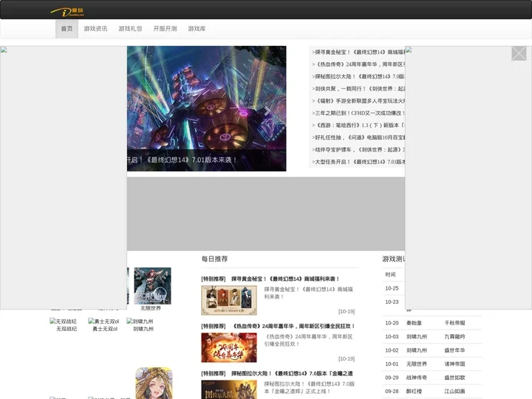Screen dimensions: 532x399
Task: Click the 勇士无双ol broken game icon
Action: (x=103, y=321)
